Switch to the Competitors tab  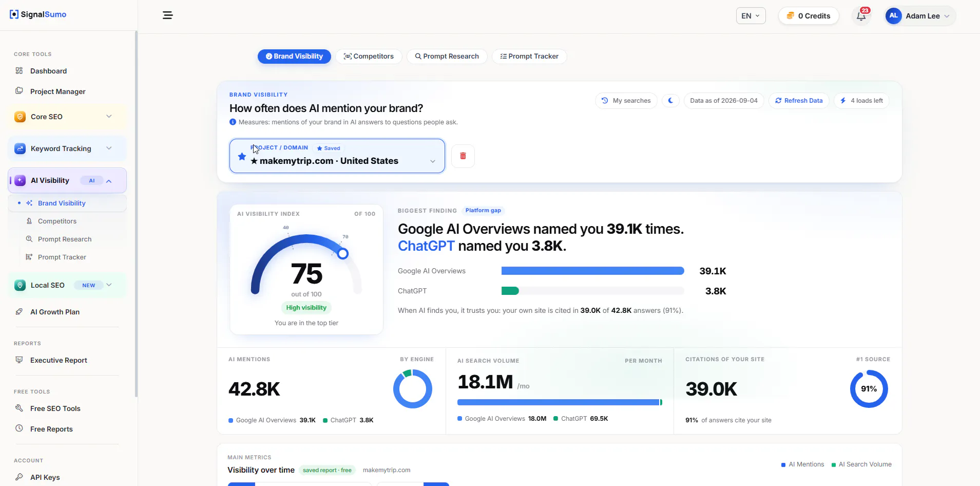point(369,57)
